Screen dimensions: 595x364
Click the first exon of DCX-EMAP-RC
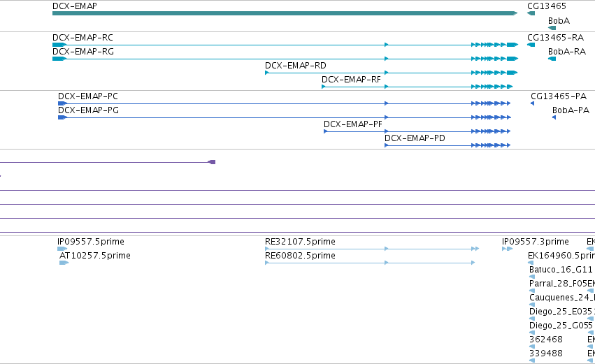point(59,45)
